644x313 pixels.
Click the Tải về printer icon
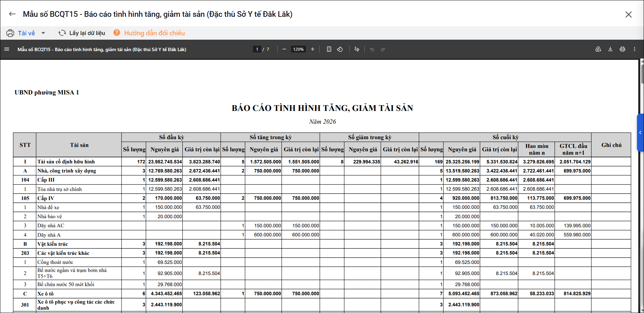tap(10, 33)
